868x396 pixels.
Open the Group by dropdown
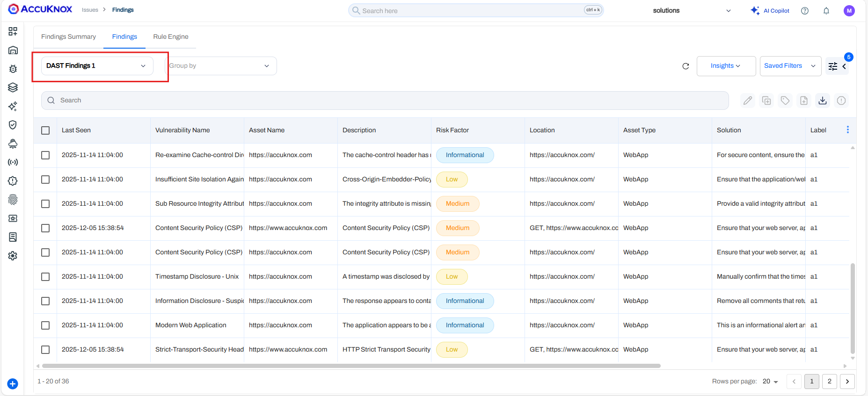(220, 66)
